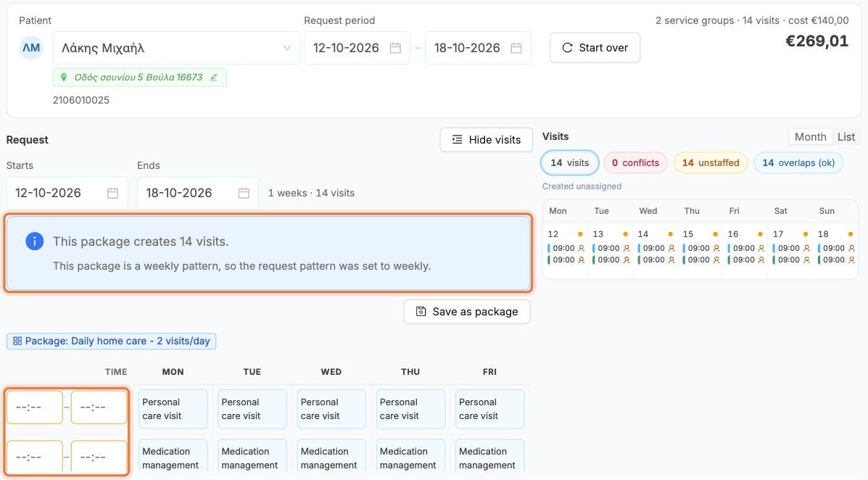This screenshot has width=868, height=480.
Task: Switch to List view
Action: [846, 137]
